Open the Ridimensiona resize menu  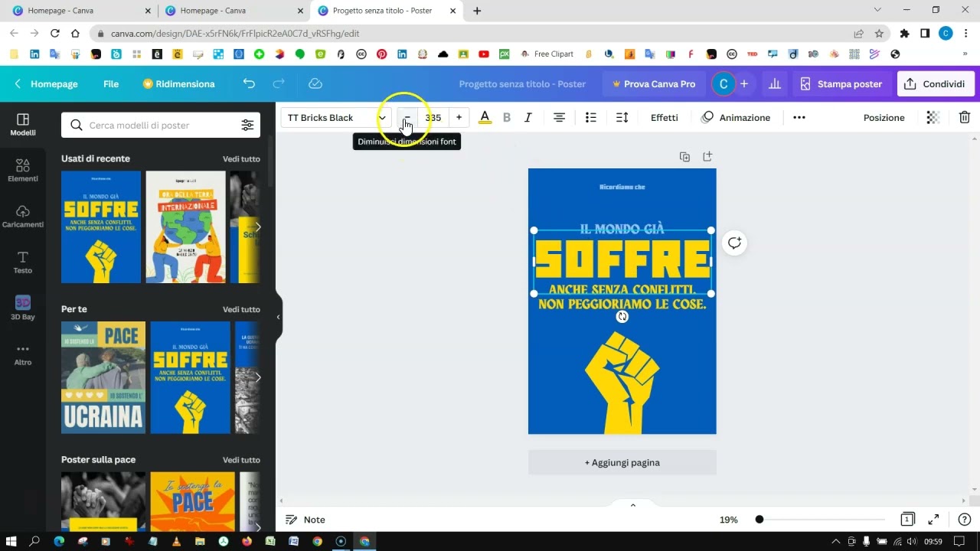178,84
